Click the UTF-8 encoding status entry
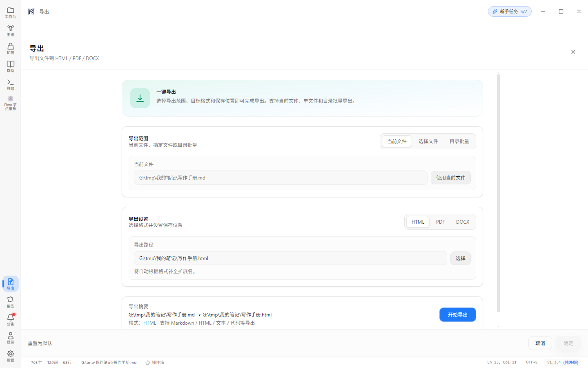The width and height of the screenshot is (588, 368). point(532,363)
